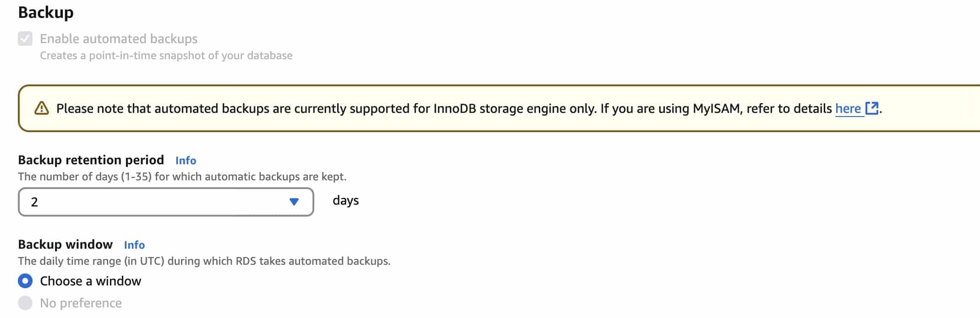Image resolution: width=980 pixels, height=318 pixels.
Task: Select the Choose a window radio button
Action: [x=25, y=281]
